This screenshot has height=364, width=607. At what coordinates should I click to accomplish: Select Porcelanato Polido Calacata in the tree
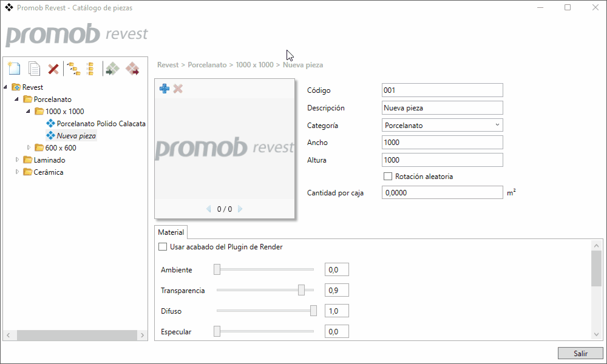click(101, 124)
